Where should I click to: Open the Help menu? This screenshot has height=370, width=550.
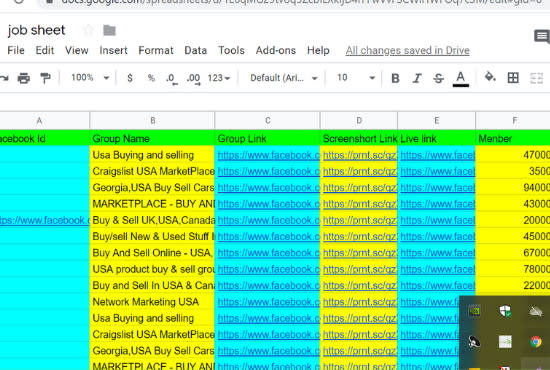[318, 51]
